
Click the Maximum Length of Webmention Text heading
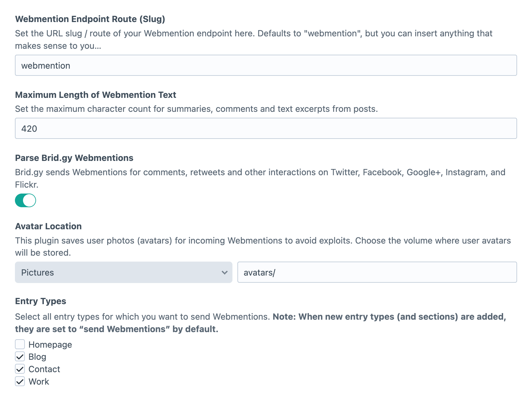tap(95, 95)
